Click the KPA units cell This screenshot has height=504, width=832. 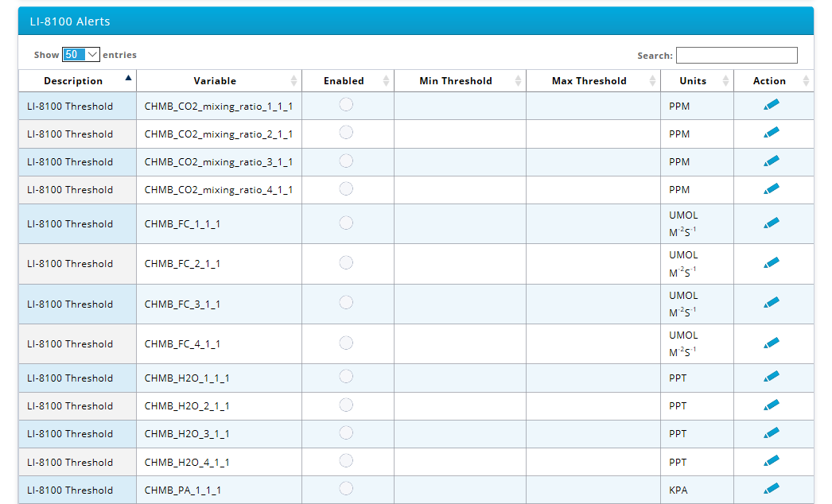pyautogui.click(x=698, y=490)
